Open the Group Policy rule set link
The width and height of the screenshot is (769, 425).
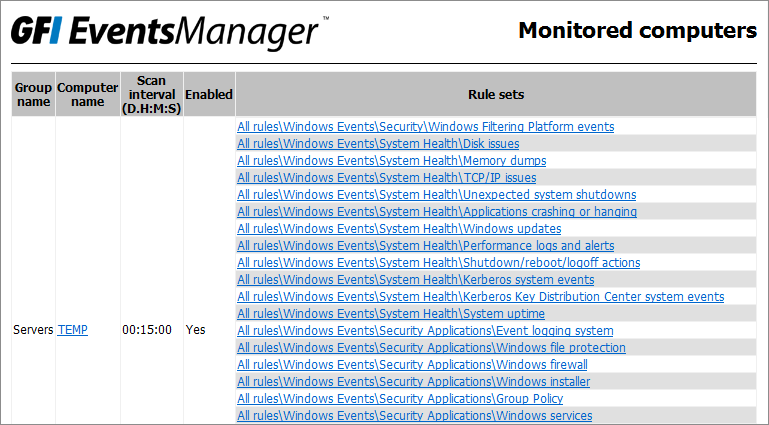pos(400,399)
